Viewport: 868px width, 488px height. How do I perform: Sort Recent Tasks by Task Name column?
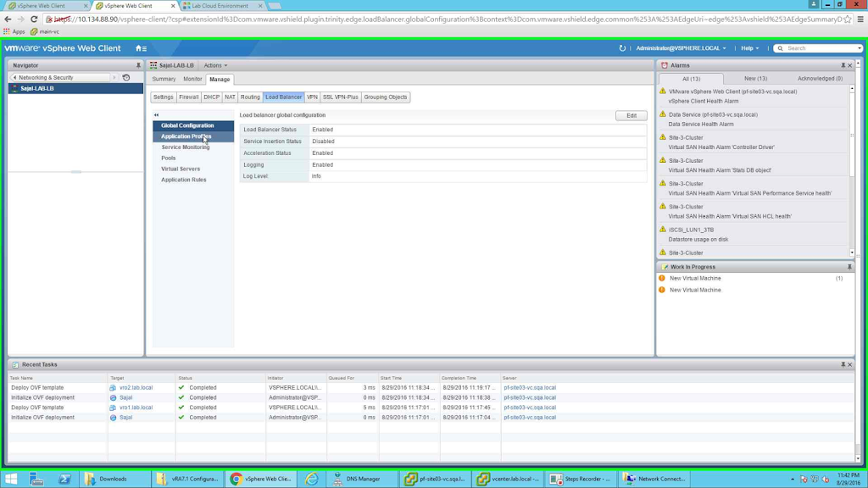click(x=58, y=378)
